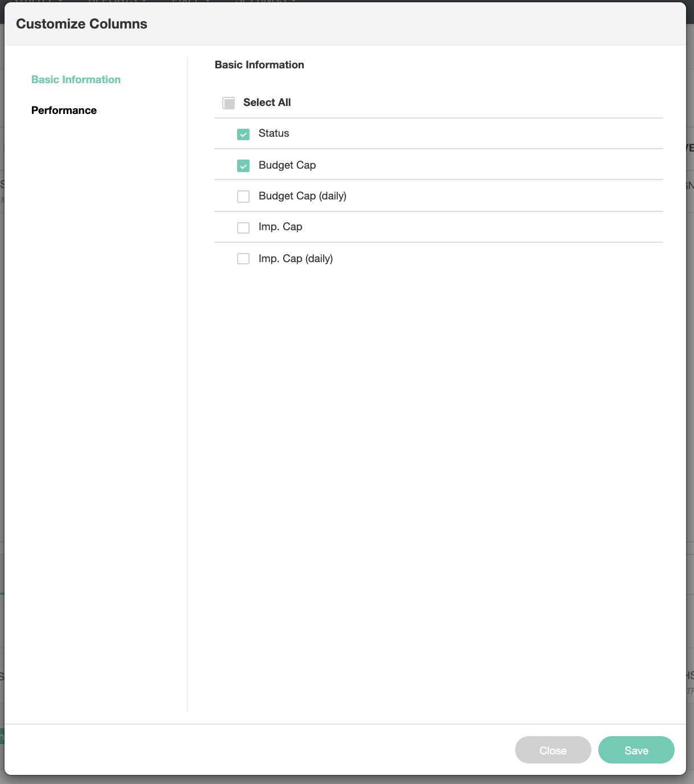Click the 'Budget Cap (daily)' label text
The height and width of the screenshot is (784, 694).
(x=302, y=196)
